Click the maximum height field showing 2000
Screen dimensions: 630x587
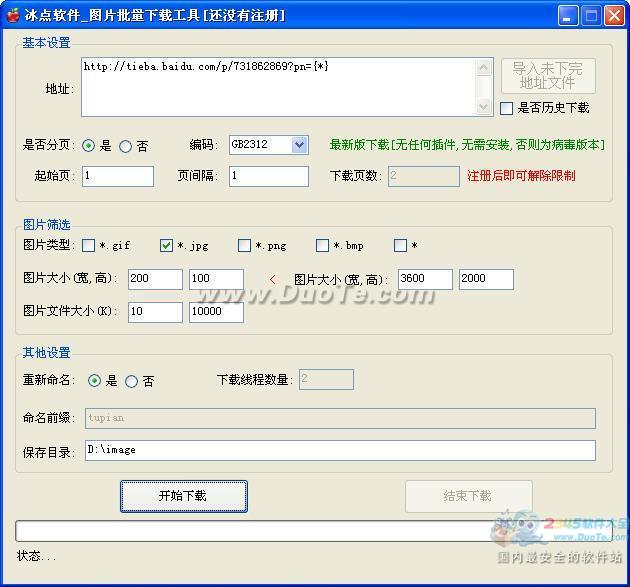pyautogui.click(x=486, y=279)
